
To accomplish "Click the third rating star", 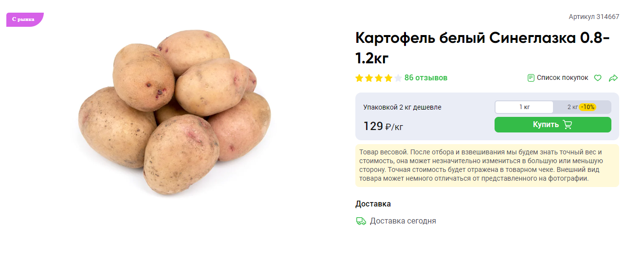I will tap(379, 78).
